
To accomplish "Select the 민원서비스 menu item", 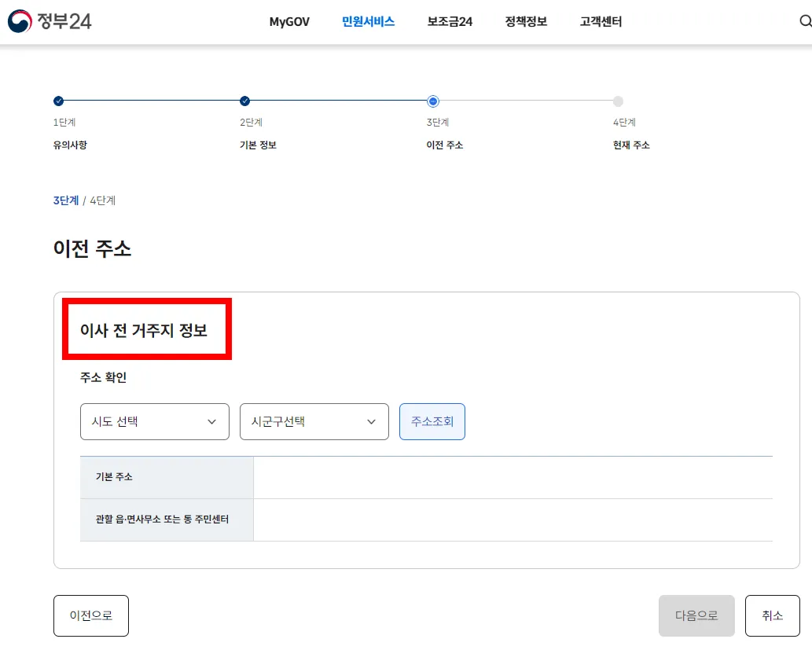I will tap(368, 22).
